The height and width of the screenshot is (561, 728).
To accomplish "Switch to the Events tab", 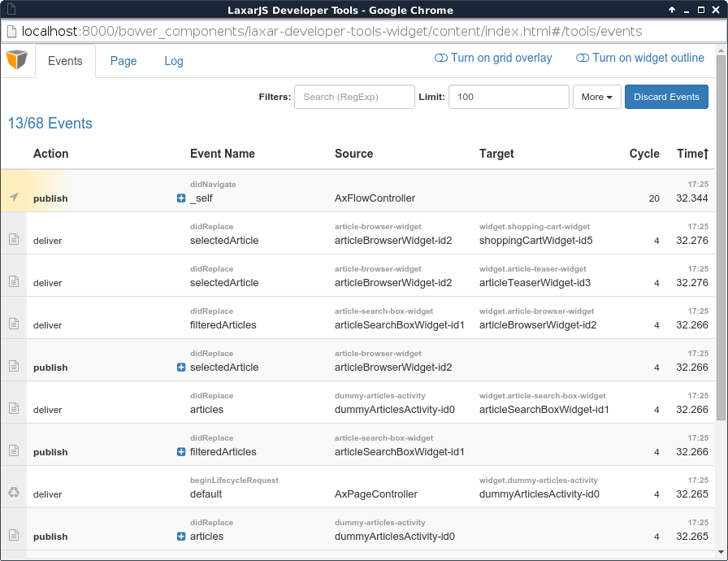I will pos(65,61).
